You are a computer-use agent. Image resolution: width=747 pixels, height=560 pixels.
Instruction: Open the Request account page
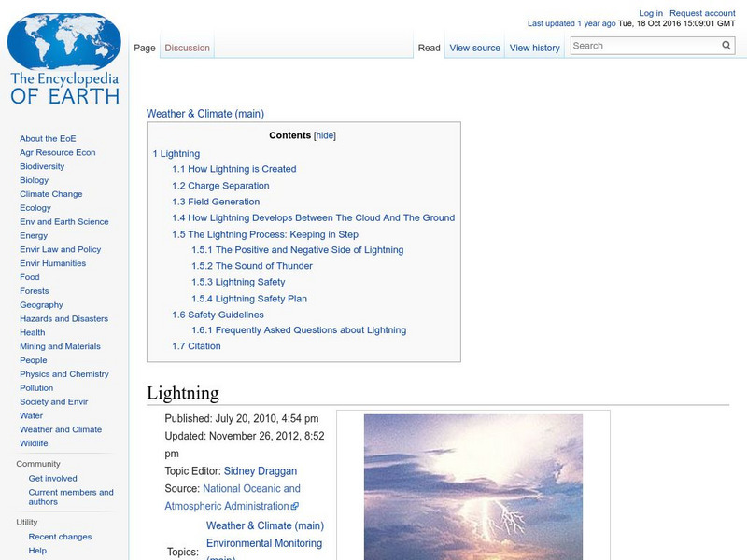[x=701, y=12]
